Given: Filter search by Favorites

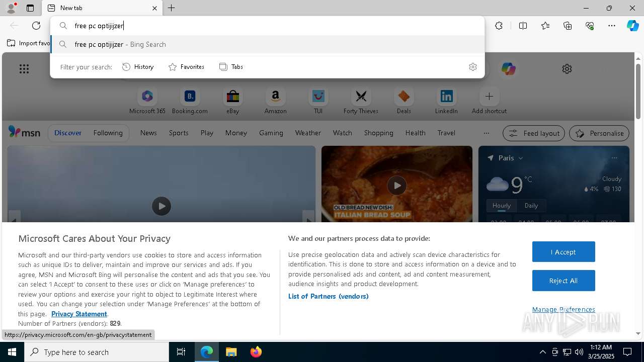Looking at the screenshot, I should (186, 67).
